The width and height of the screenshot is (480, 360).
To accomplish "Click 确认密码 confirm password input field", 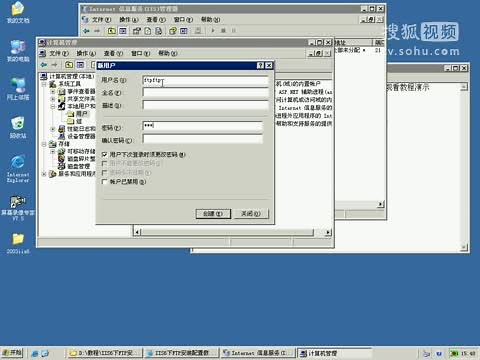I will [x=202, y=139].
